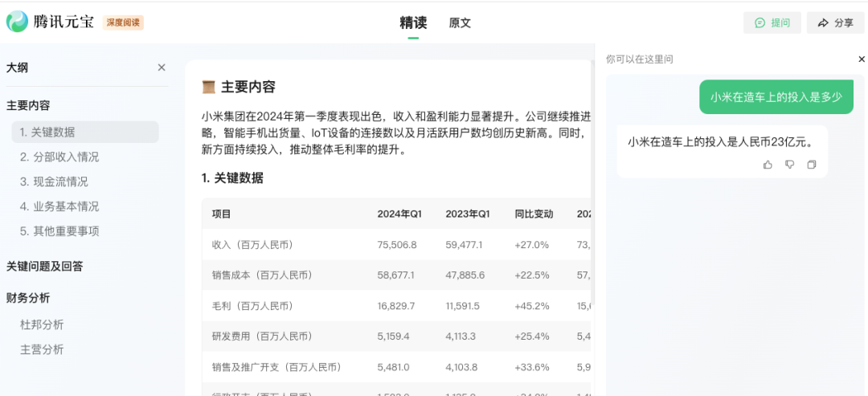Click the value 16,829.7
The width and height of the screenshot is (868, 396).
pos(396,306)
